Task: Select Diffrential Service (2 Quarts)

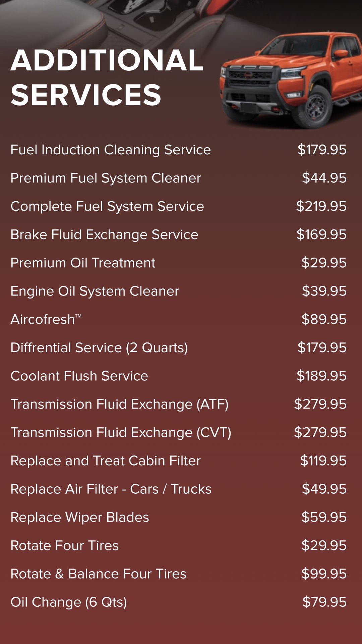Action: (x=99, y=348)
